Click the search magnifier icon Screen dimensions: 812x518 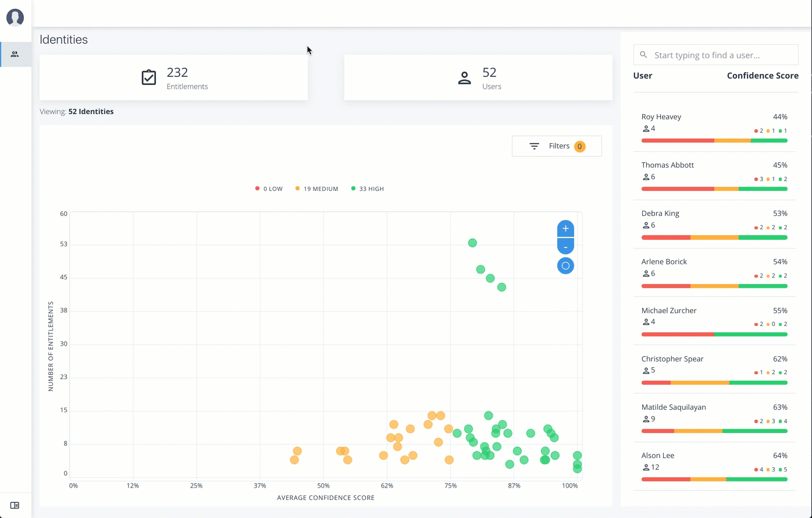[x=643, y=55]
